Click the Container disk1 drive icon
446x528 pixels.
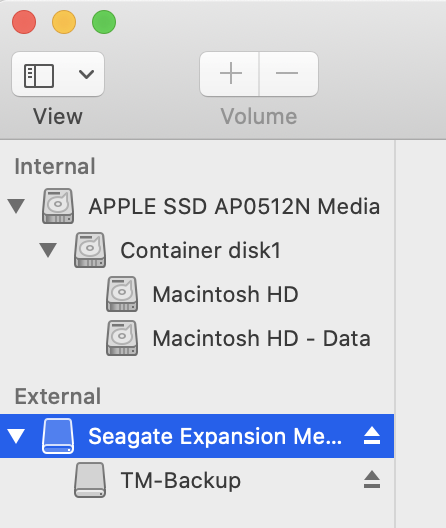pyautogui.click(x=90, y=250)
